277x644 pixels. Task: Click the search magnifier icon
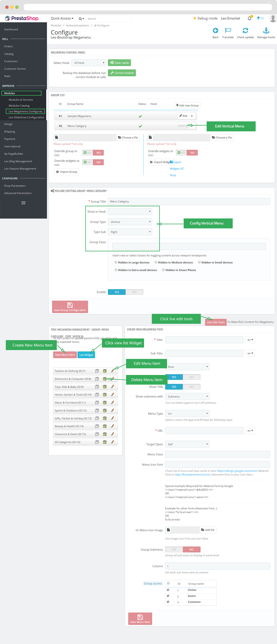[81, 19]
